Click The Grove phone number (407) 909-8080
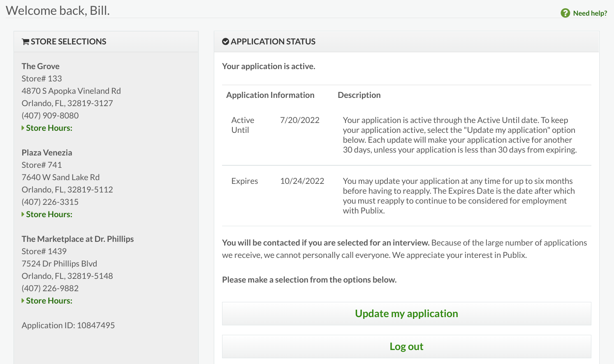The width and height of the screenshot is (614, 364). 50,116
